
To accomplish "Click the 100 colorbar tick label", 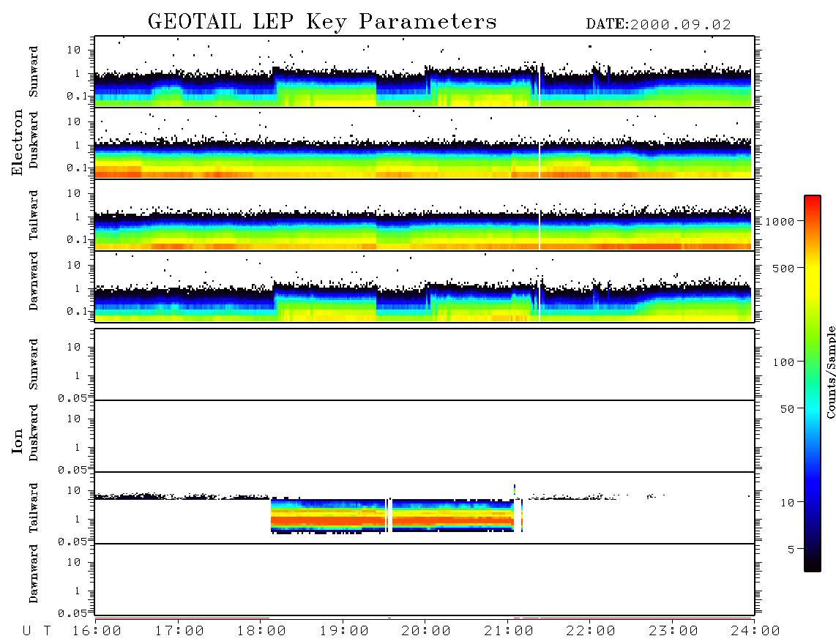I will pos(783,362).
